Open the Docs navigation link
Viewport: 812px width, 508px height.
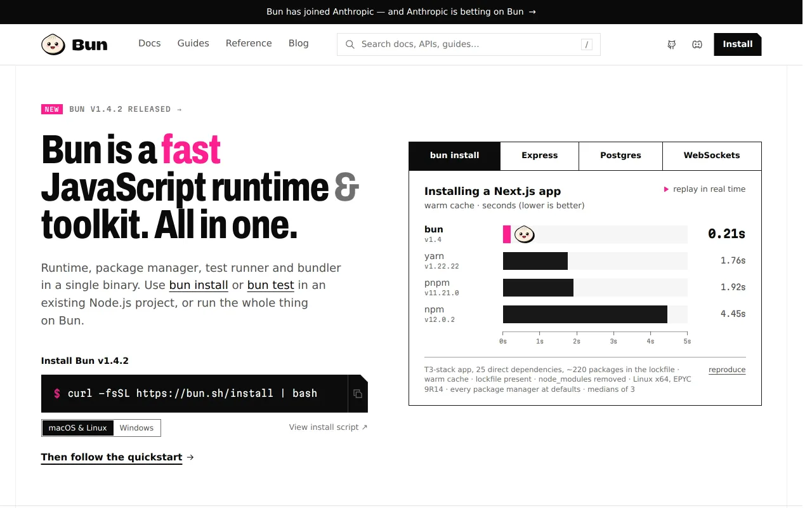pos(150,43)
